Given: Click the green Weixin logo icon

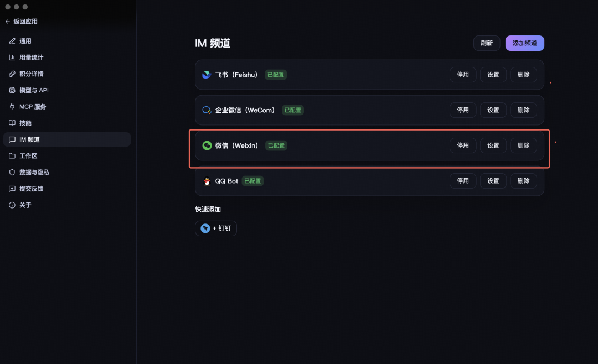Looking at the screenshot, I should click(207, 145).
